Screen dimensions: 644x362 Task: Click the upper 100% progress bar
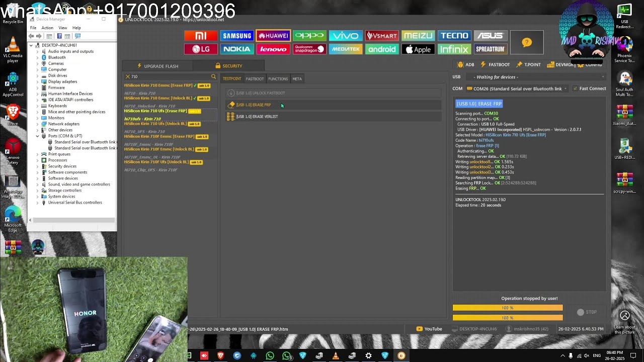(x=508, y=308)
